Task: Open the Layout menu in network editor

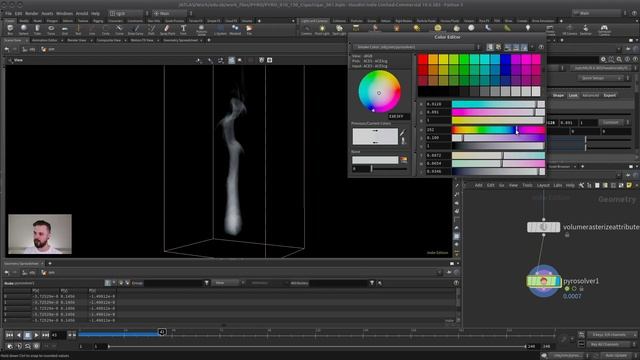Action: 543,185
